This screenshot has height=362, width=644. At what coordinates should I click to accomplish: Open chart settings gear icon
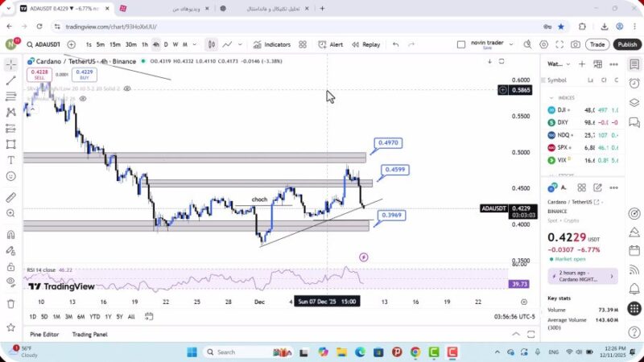pyautogui.click(x=544, y=45)
